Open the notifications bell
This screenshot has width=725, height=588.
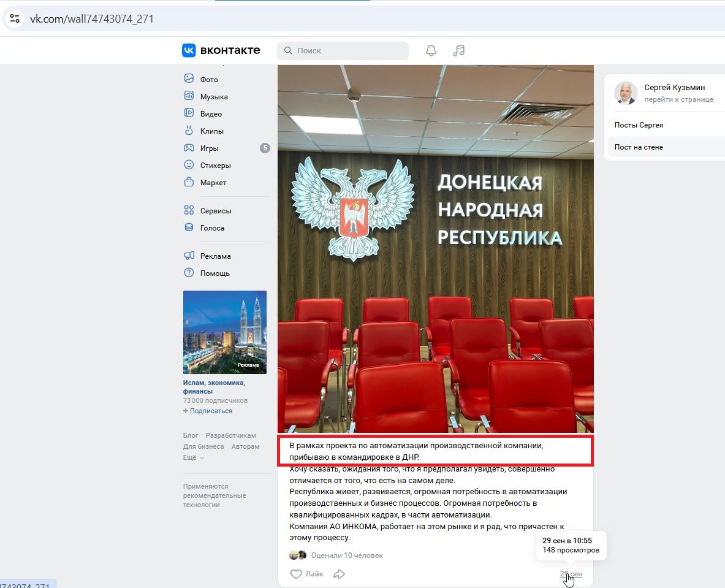coord(431,50)
